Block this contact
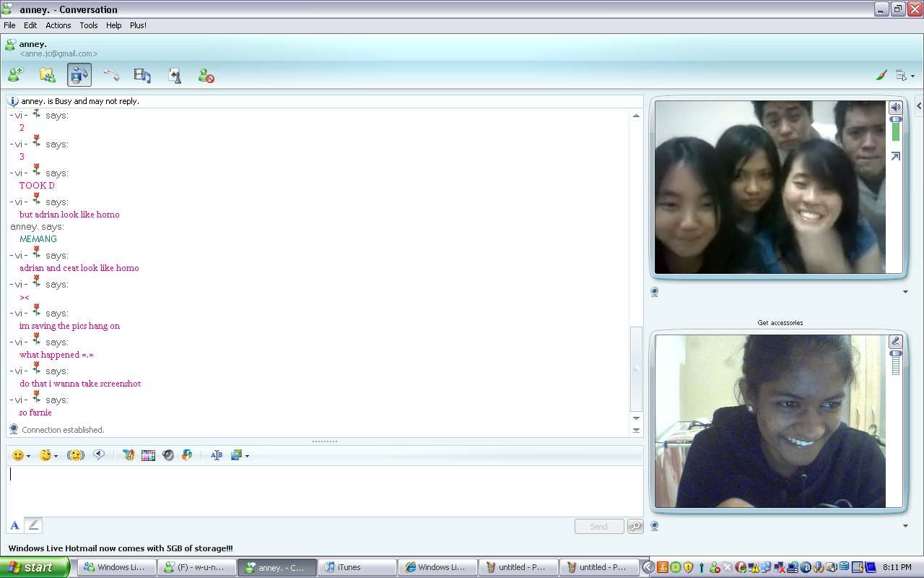The height and width of the screenshot is (578, 924). 206,74
